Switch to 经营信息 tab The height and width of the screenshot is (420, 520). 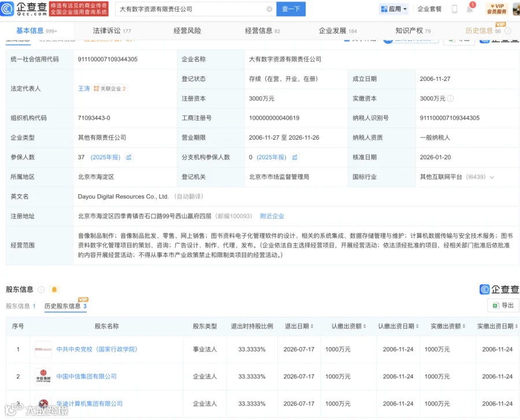(262, 31)
